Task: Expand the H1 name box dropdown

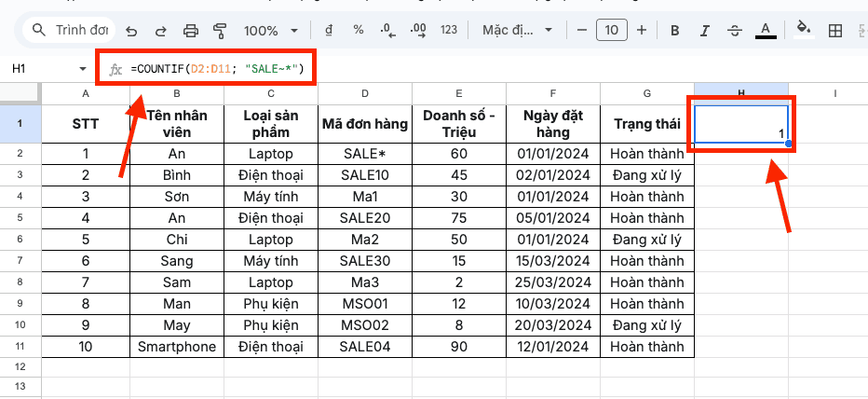Action: pos(83,69)
